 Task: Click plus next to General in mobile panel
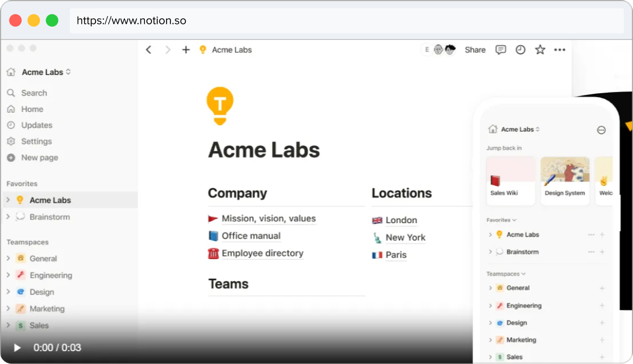(602, 288)
